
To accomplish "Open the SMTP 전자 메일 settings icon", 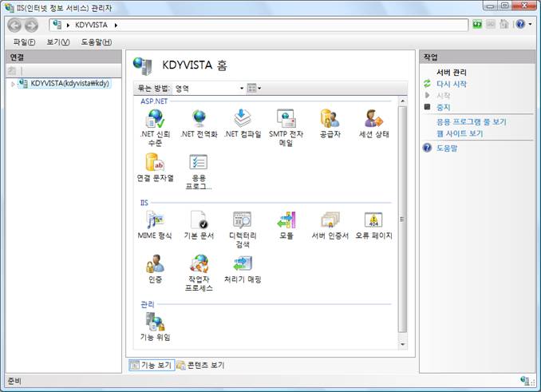I will 286,119.
